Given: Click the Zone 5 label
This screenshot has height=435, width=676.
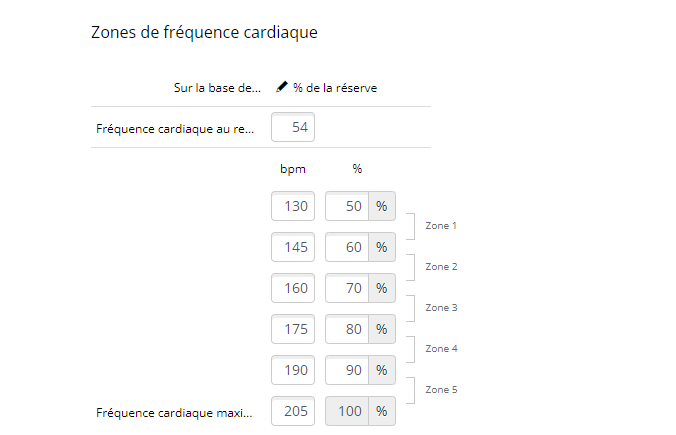Looking at the screenshot, I should coord(441,389).
